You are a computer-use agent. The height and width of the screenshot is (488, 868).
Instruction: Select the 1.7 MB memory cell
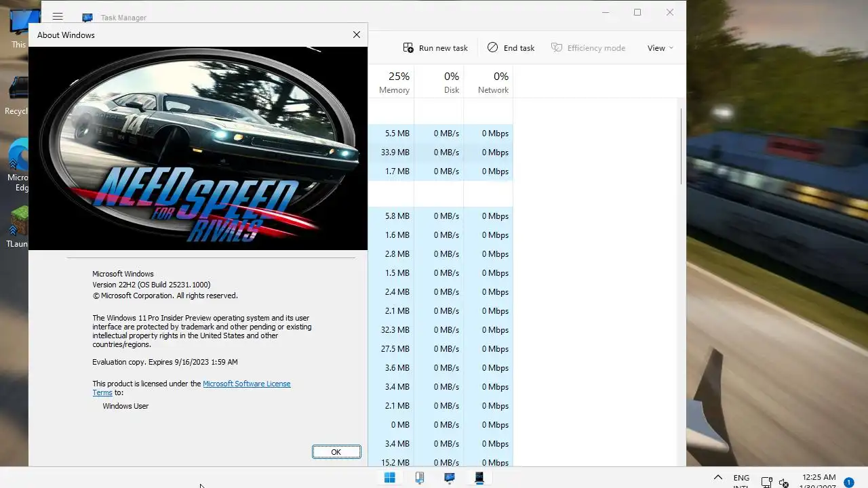[391, 171]
